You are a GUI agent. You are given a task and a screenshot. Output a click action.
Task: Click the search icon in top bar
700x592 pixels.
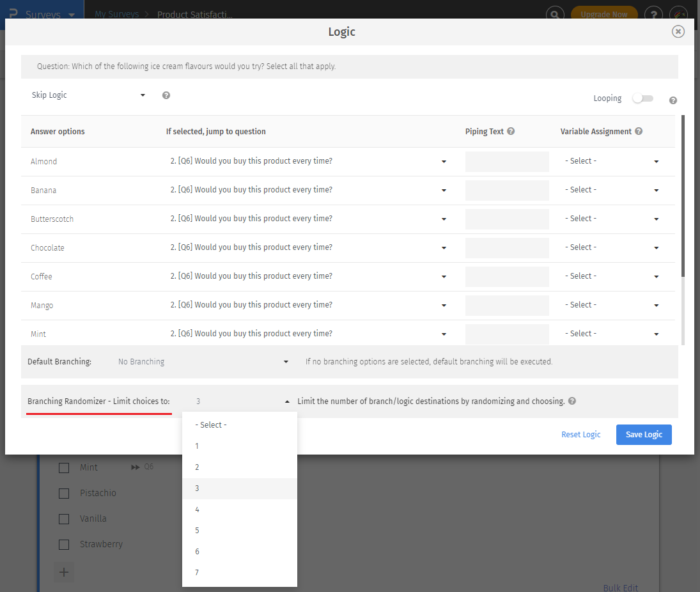(x=554, y=14)
